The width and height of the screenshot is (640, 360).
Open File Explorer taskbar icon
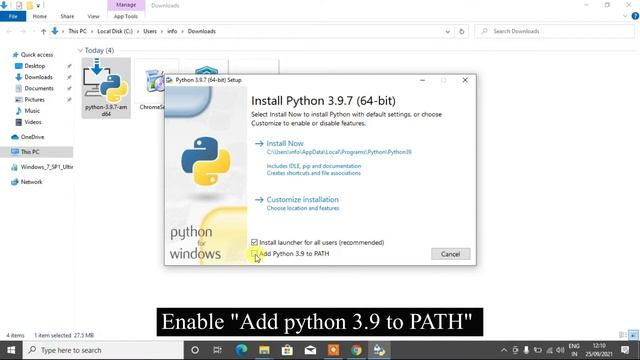click(264, 350)
